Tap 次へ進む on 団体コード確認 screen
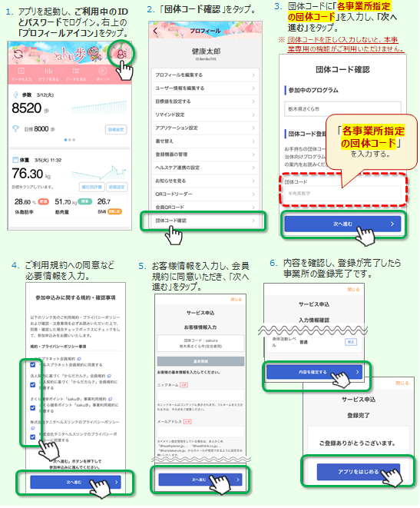The width and height of the screenshot is (420, 508). pyautogui.click(x=342, y=224)
